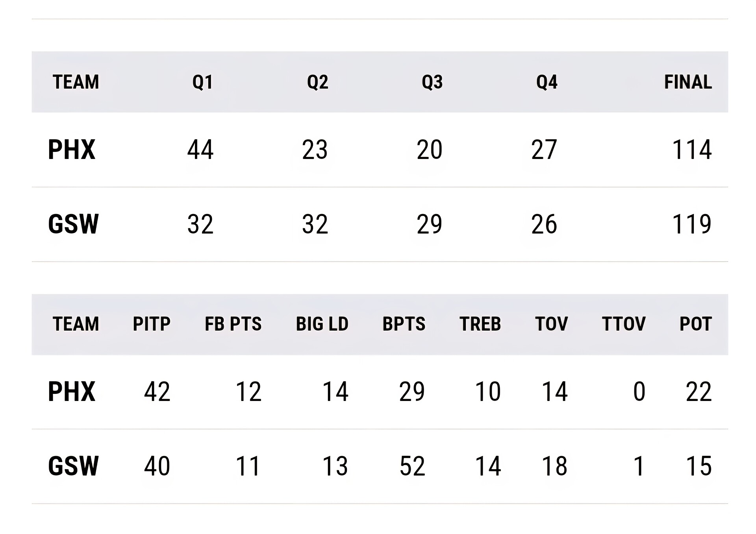
Task: Click the TREB column header
Action: (x=480, y=324)
